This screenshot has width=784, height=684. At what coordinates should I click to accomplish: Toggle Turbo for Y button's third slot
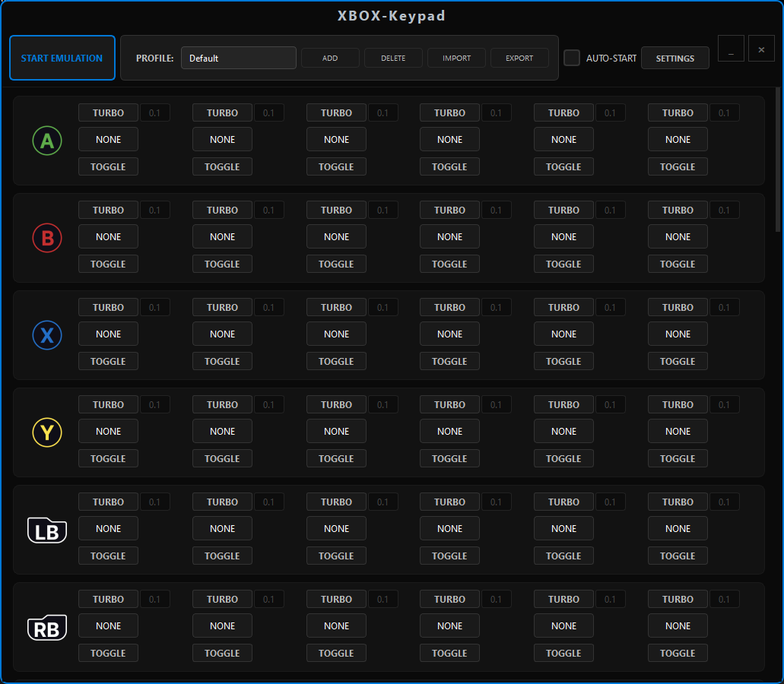(x=336, y=405)
